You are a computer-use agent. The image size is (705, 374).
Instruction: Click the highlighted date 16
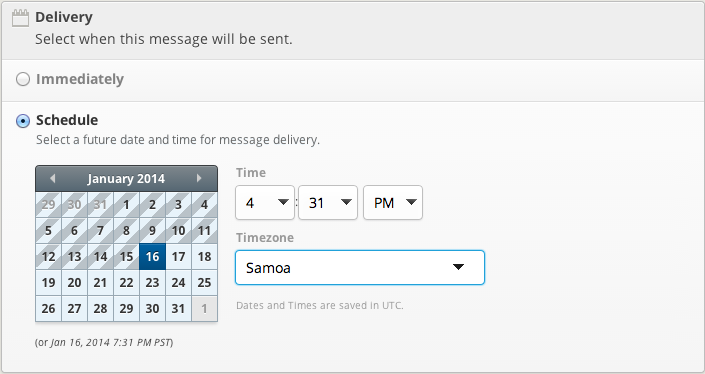(x=152, y=257)
